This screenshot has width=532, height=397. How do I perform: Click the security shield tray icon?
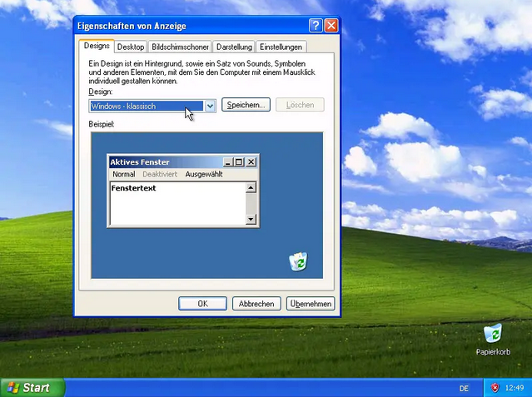(x=495, y=388)
